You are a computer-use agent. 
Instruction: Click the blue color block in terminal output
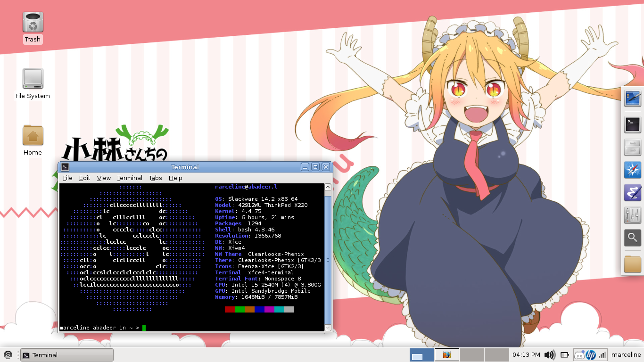point(259,309)
